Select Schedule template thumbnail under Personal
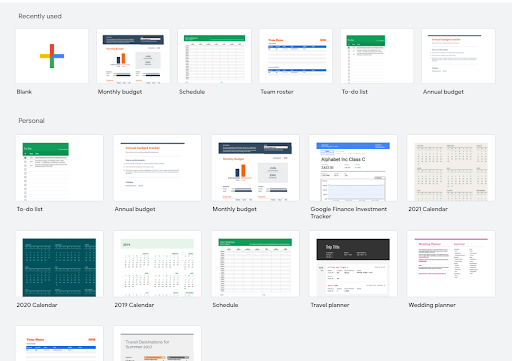Viewport: 512px width, 361px height. (x=255, y=264)
